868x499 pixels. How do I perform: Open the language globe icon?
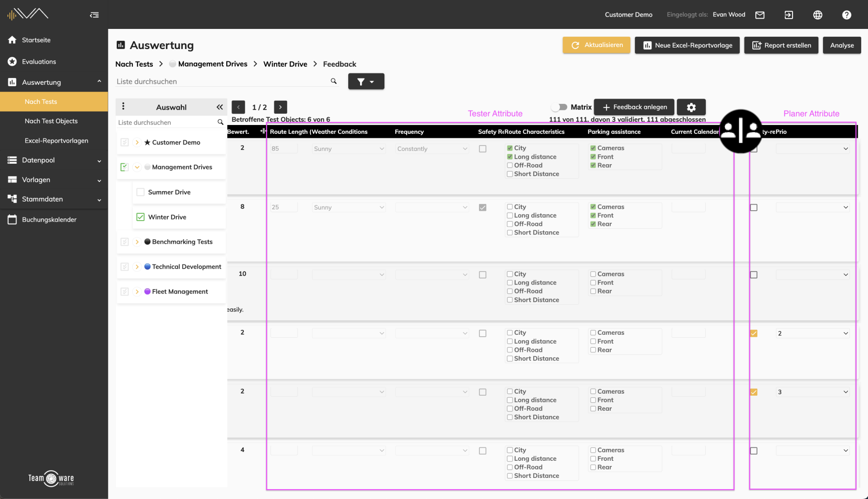(817, 15)
